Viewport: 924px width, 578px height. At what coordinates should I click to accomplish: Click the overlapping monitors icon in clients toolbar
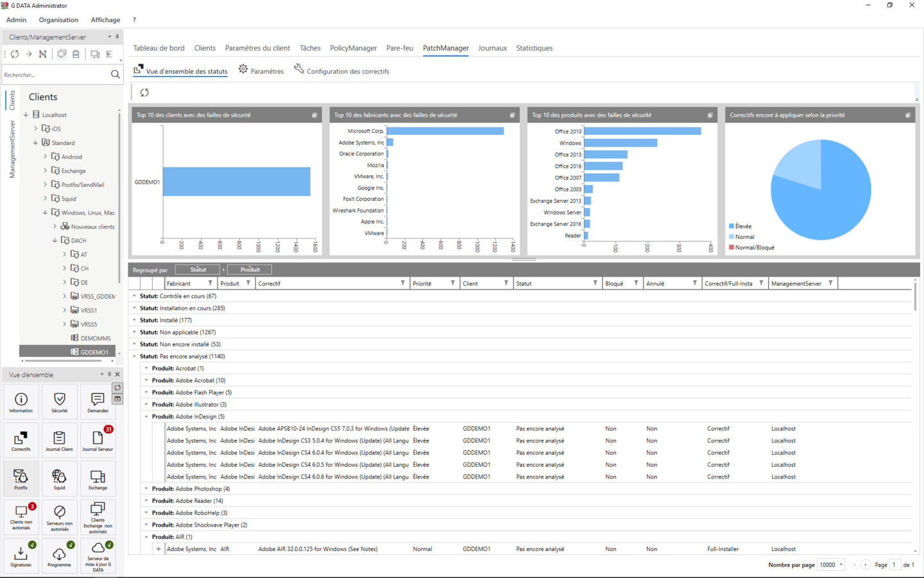coord(62,54)
